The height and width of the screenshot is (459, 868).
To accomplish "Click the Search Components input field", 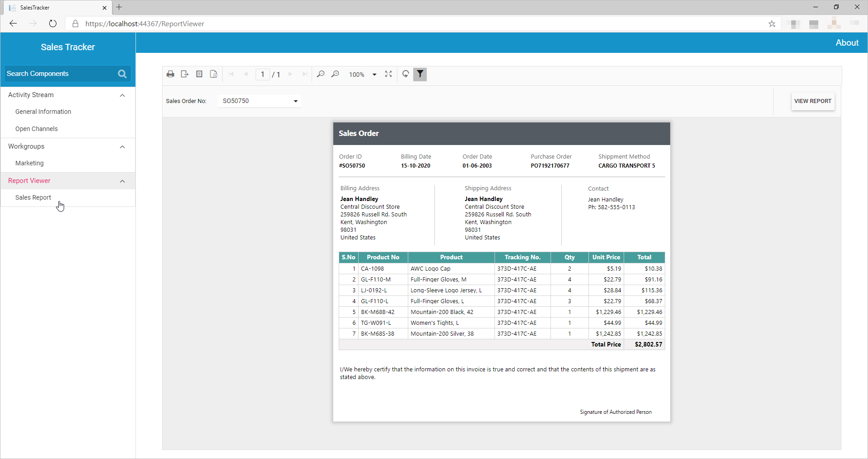I will click(x=60, y=74).
